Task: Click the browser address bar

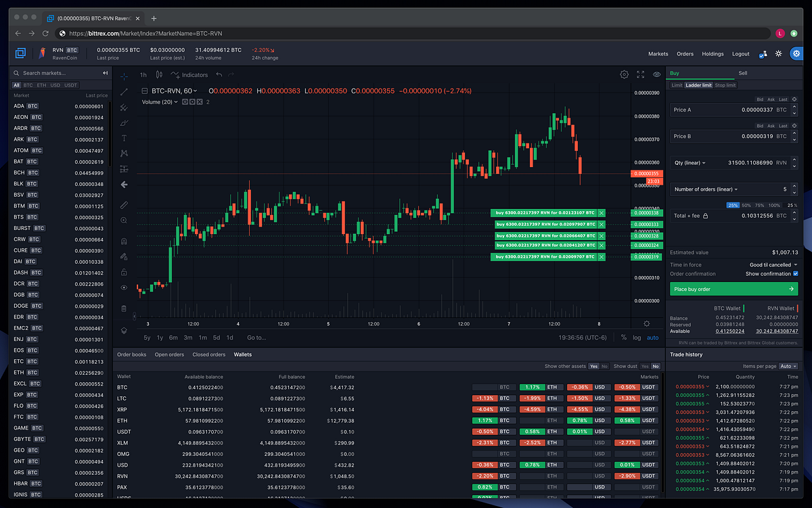Action: pos(413,33)
